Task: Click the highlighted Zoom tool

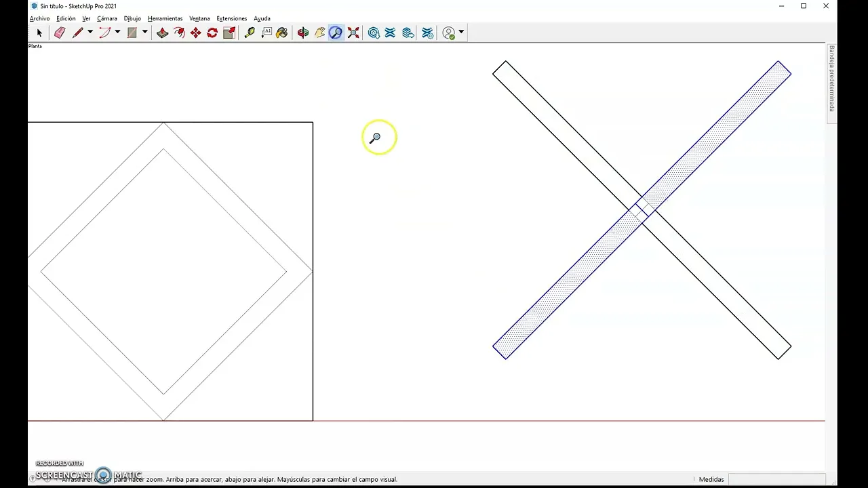Action: click(336, 33)
